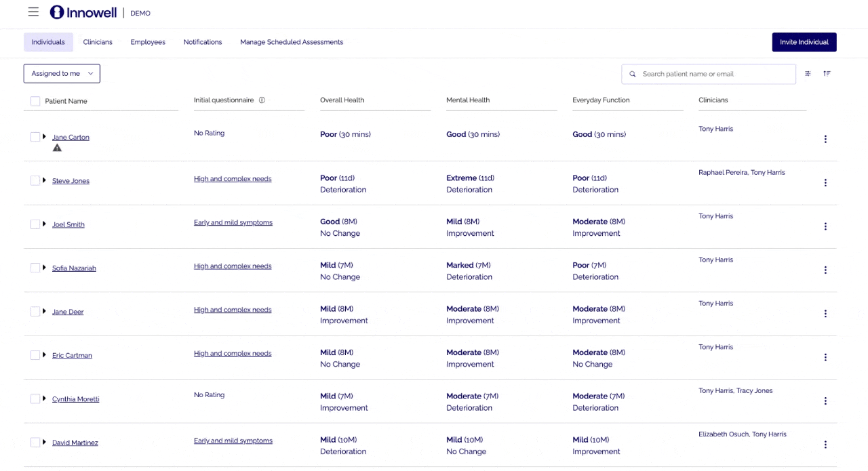Click the filter settings icon beside search
Image resolution: width=868 pixels, height=471 pixels.
click(808, 74)
